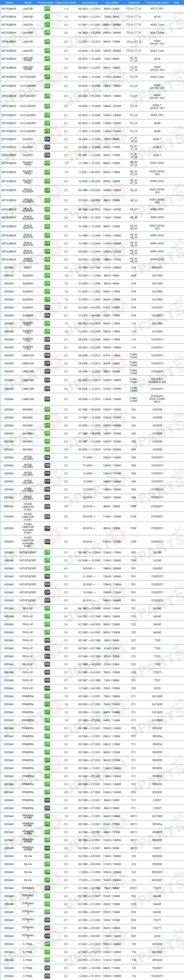Click ON icon in Pick-up TD25Ti row
The height and width of the screenshot is (980, 184).
47,672
